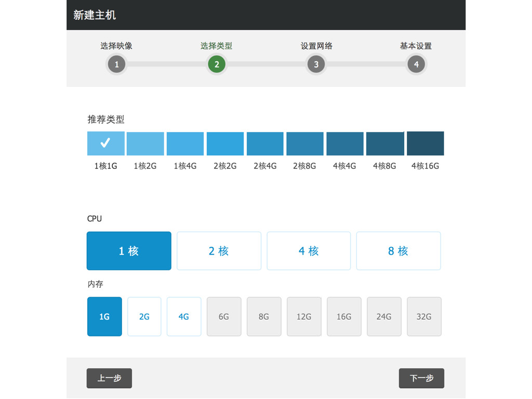Viewport: 532px width, 399px height.
Task: Select step 2 选择类型 green circle
Action: point(217,64)
